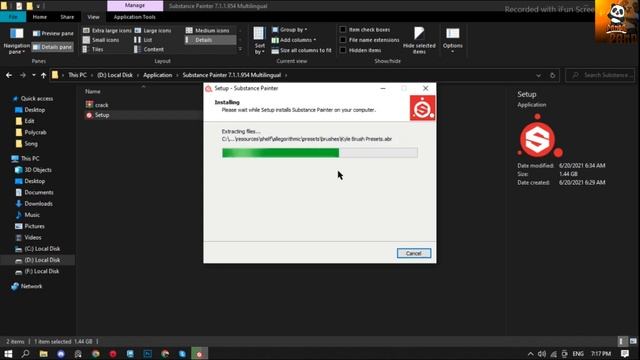This screenshot has width=640, height=360.
Task: Select List layout
Action: 144,40
